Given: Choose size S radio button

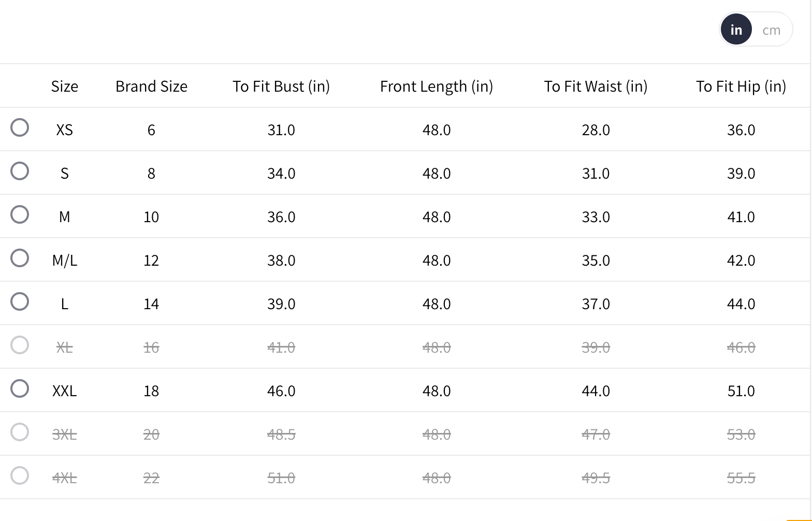Looking at the screenshot, I should tap(20, 171).
